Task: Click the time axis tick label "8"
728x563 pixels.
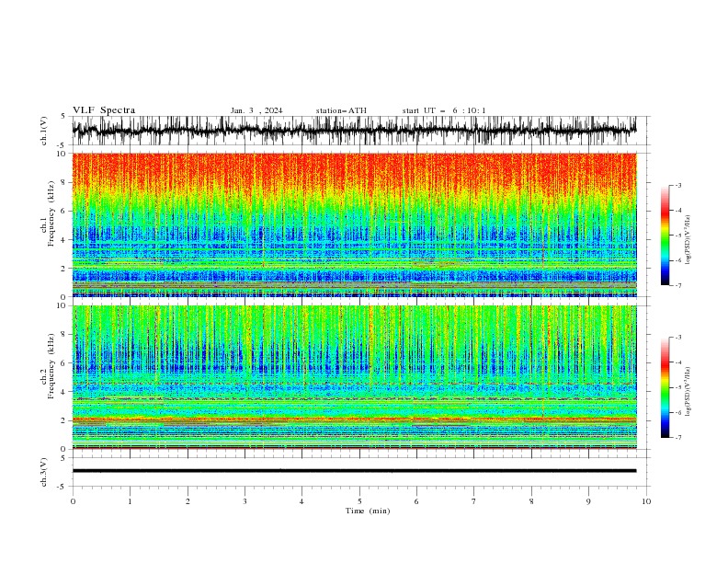Action: (x=531, y=501)
